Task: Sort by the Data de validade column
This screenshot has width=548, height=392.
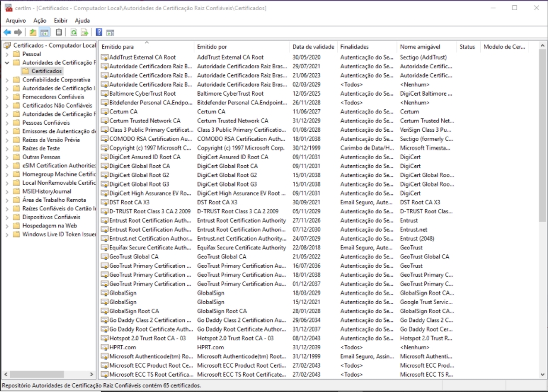Action: click(x=313, y=46)
